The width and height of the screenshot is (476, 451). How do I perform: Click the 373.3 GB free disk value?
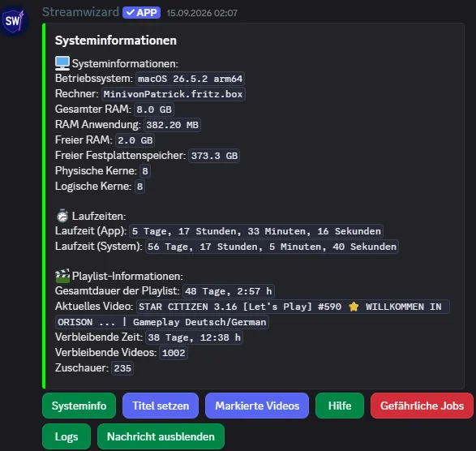(x=214, y=156)
